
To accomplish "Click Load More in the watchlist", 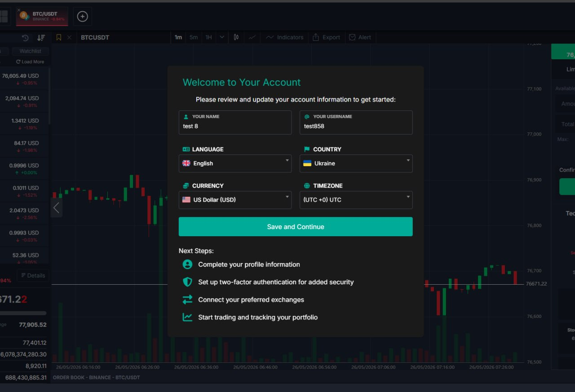I will coord(30,62).
